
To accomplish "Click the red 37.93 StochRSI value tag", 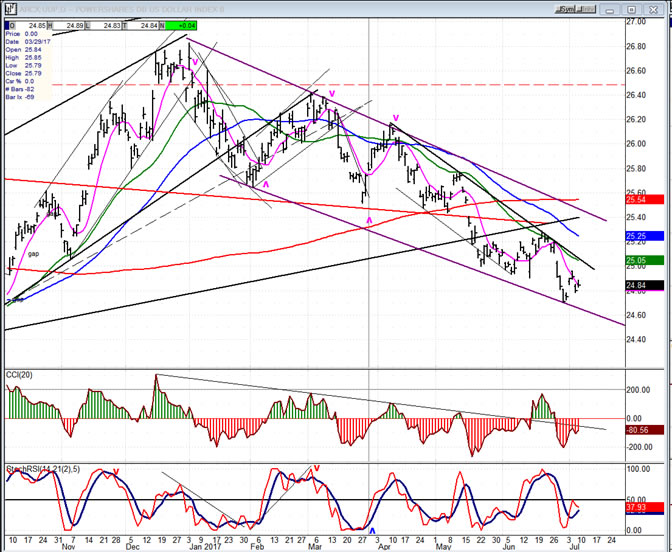I will [x=645, y=507].
